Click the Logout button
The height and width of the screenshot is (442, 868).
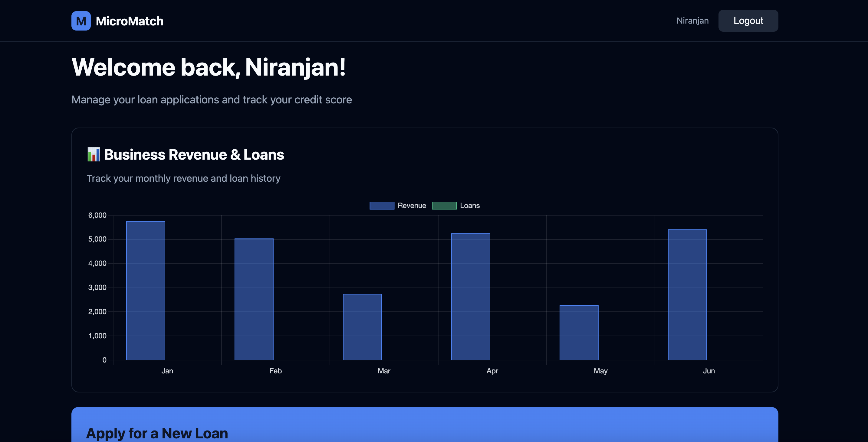748,21
